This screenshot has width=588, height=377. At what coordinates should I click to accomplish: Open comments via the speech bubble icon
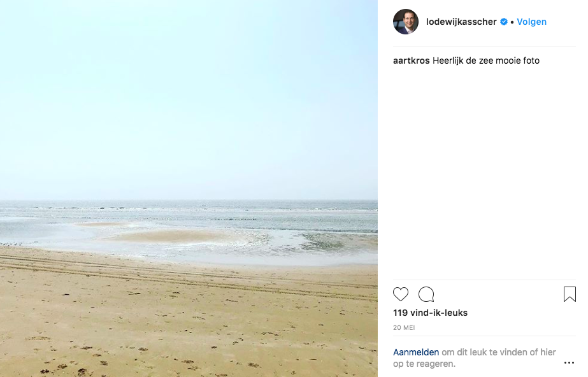click(x=426, y=294)
